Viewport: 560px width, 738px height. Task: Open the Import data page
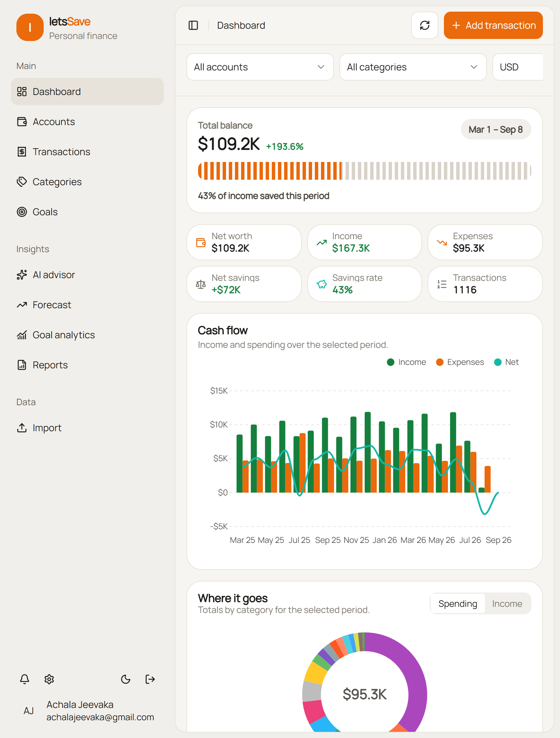coord(87,428)
